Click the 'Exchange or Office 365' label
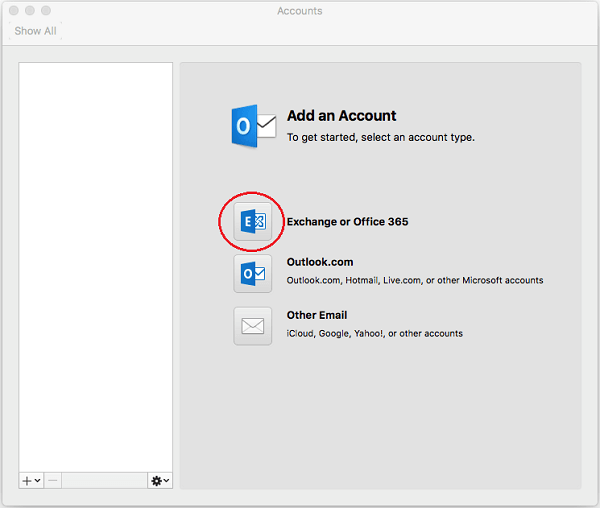The height and width of the screenshot is (508, 600). point(347,222)
